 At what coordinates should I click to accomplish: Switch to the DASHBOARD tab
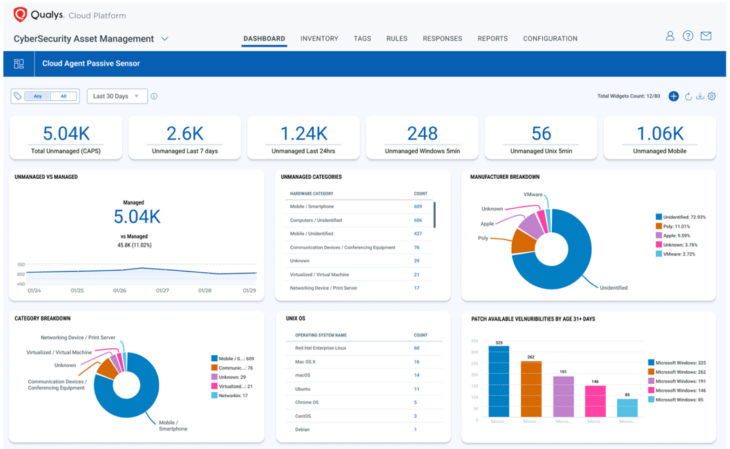pos(264,39)
